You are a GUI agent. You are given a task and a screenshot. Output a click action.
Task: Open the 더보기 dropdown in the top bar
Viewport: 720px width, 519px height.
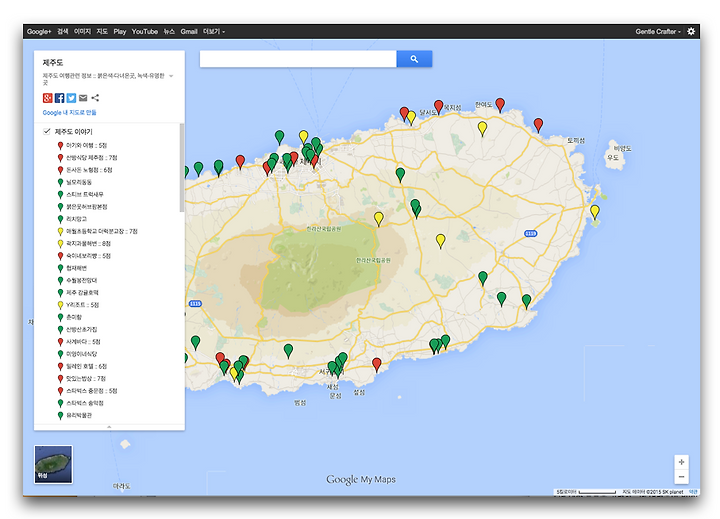(214, 31)
